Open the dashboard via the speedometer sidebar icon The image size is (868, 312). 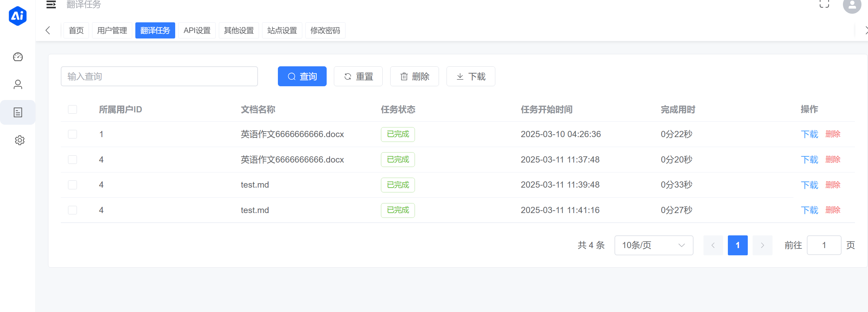(18, 57)
